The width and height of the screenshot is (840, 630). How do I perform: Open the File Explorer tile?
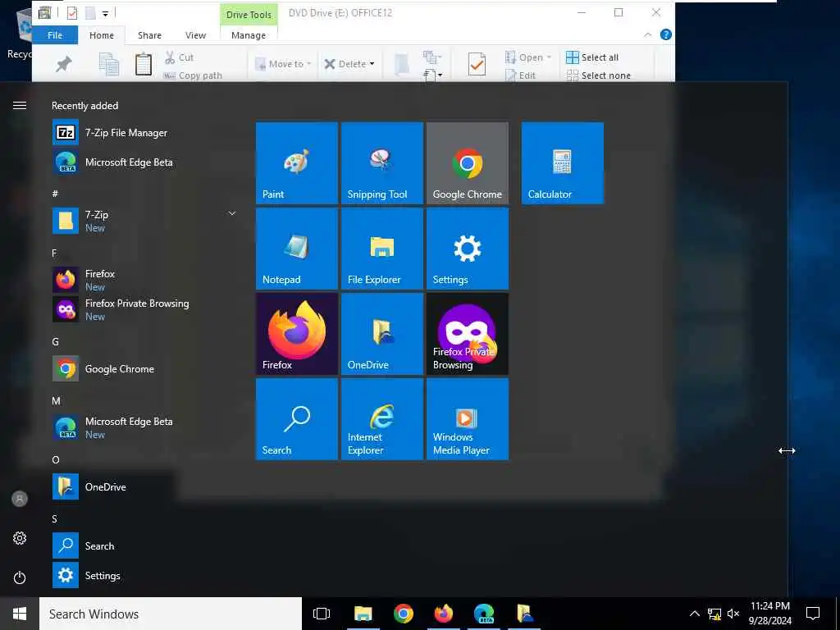(x=382, y=249)
